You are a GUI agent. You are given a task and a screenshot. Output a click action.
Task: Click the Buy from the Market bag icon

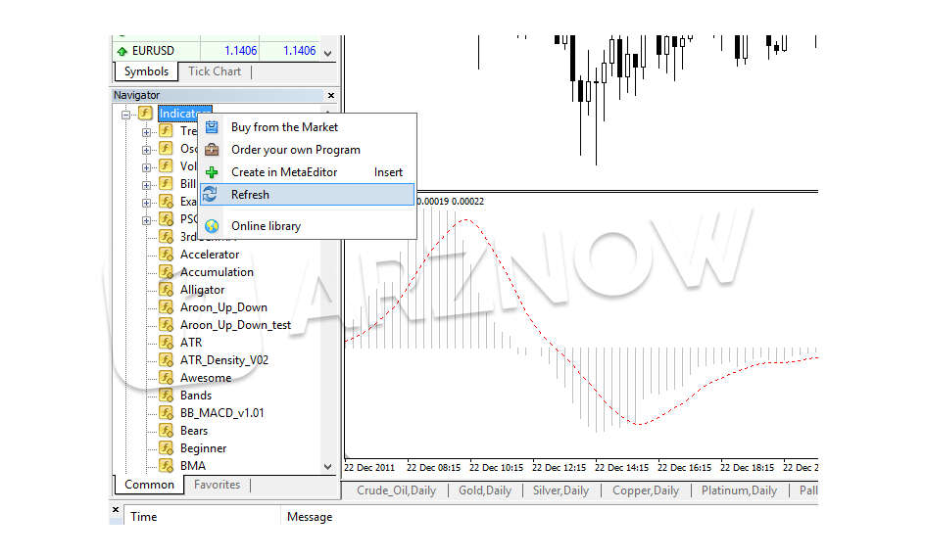[212, 126]
